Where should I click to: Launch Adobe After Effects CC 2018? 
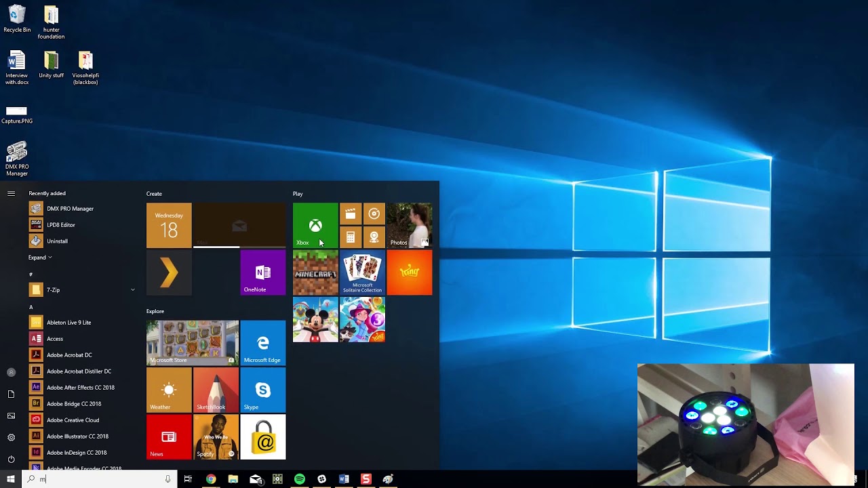(83, 388)
